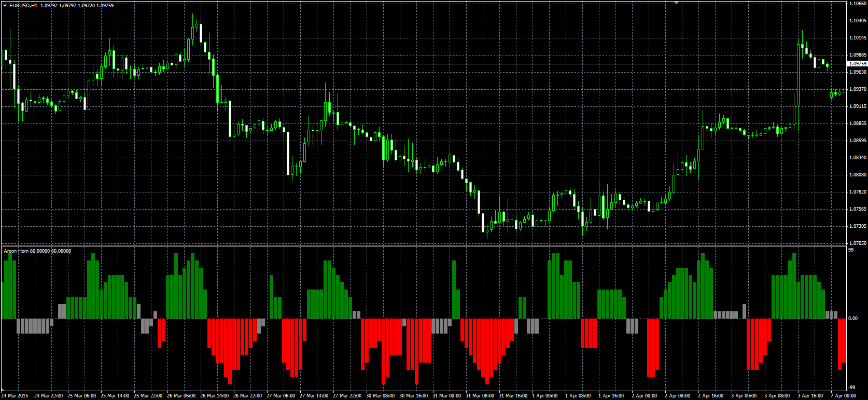This screenshot has height=400, width=868.
Task: Click the 26 Mar 06:00 time label
Action: click(x=181, y=396)
